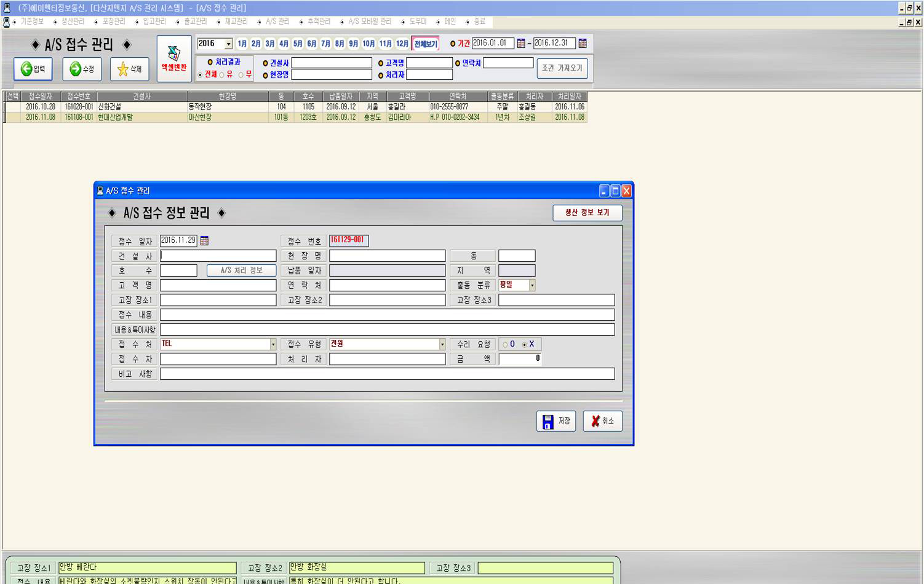Click the 엑셀변환 Excel export icon
Screen dimensions: 924x584
(174, 58)
